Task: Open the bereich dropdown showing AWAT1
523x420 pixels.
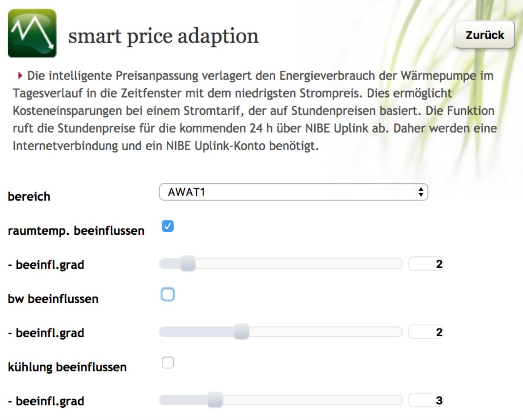Action: pos(293,192)
